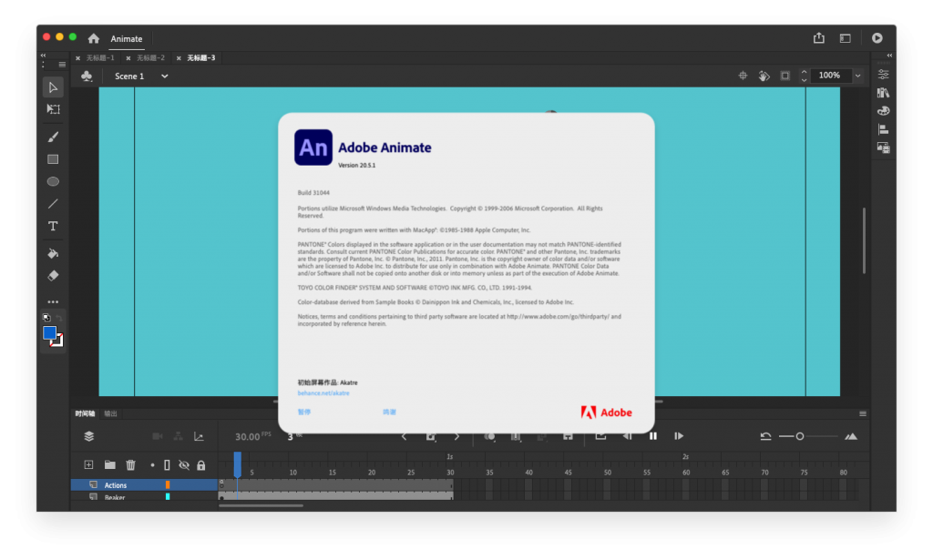Viewport: 933px width, 560px height.
Task: Toggle lock all layers padlock icon
Action: (x=201, y=465)
